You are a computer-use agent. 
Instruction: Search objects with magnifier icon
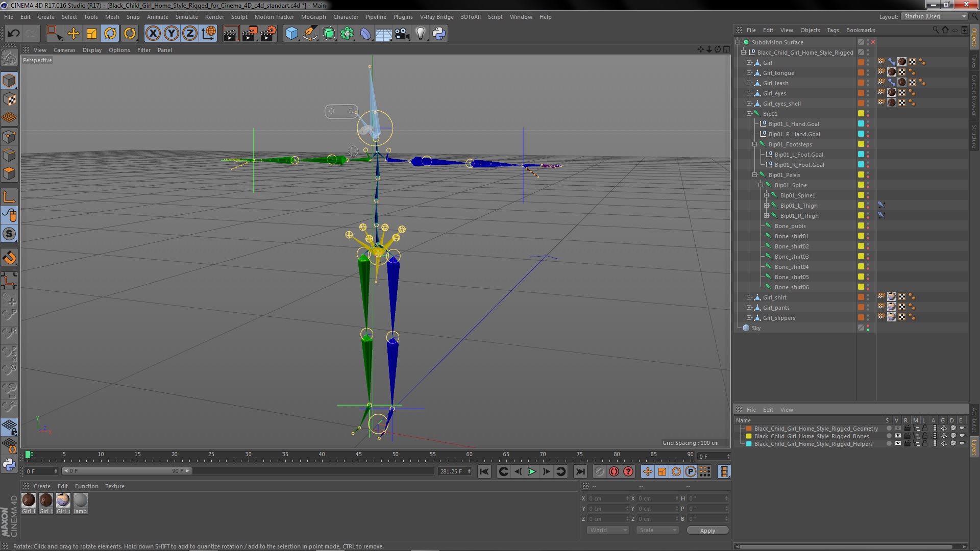click(936, 30)
